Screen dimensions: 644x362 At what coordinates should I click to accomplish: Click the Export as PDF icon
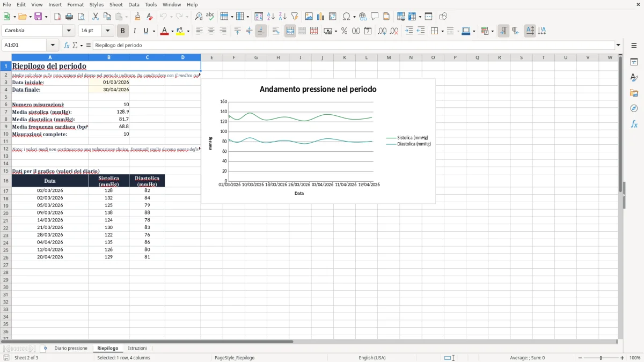tap(57, 17)
